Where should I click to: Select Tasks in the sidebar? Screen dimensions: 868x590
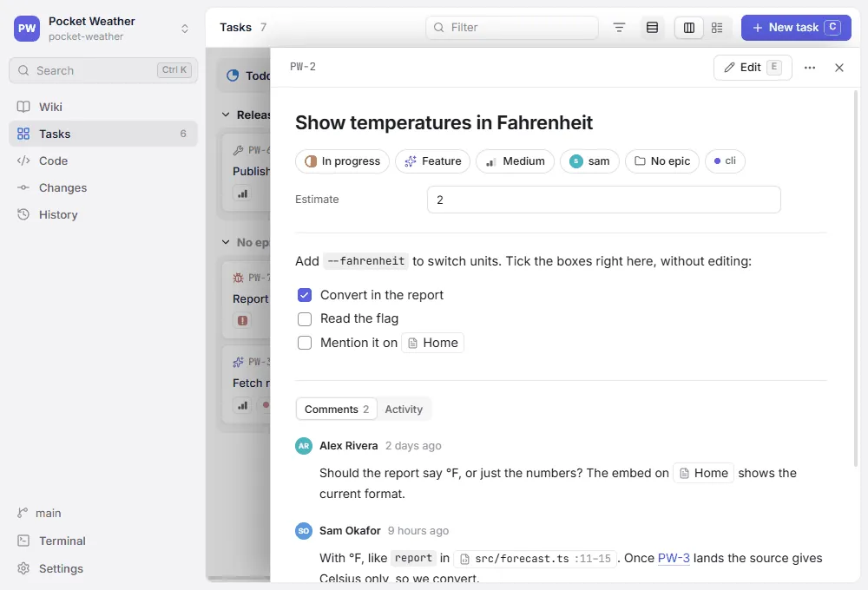pyautogui.click(x=103, y=134)
